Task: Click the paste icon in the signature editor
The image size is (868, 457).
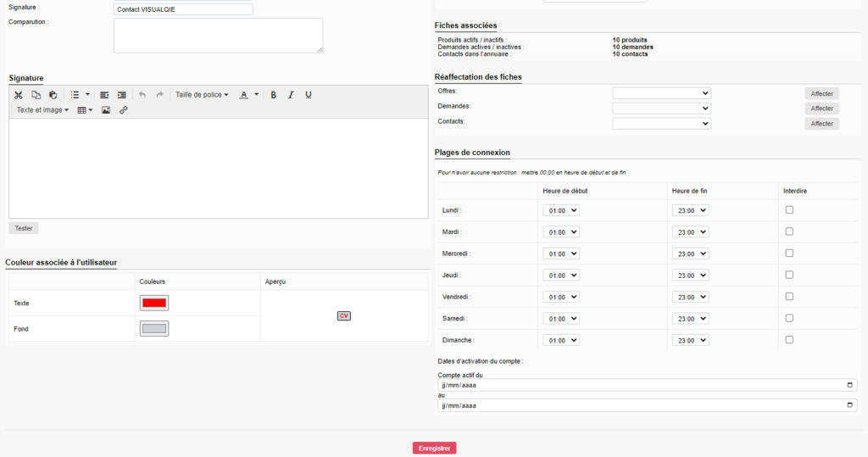Action: click(x=53, y=95)
